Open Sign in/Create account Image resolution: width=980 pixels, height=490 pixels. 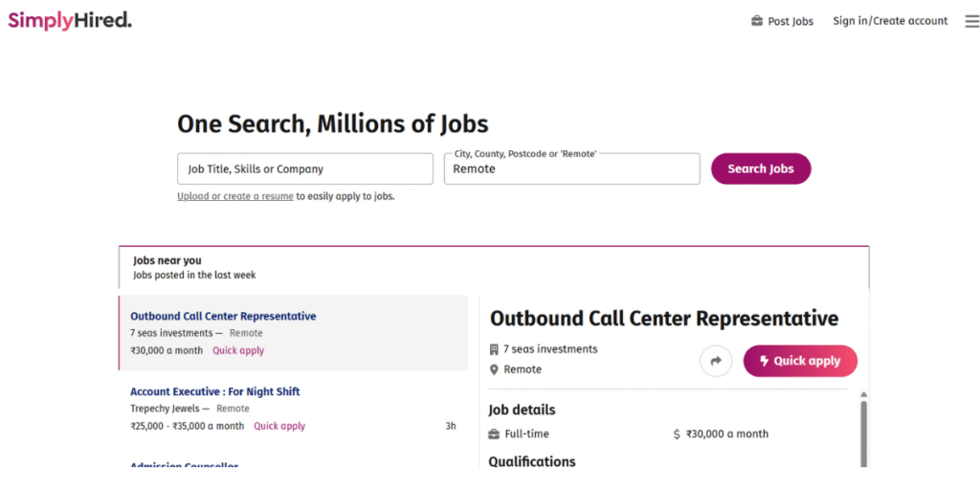coord(890,21)
